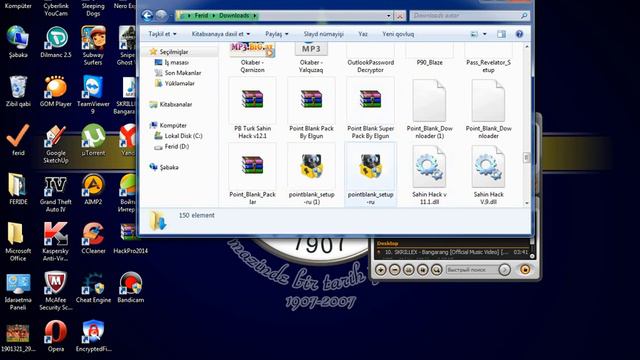The height and width of the screenshot is (360, 640).
Task: Select Ferid (D:) drive in navigation pane
Action: click(177, 146)
